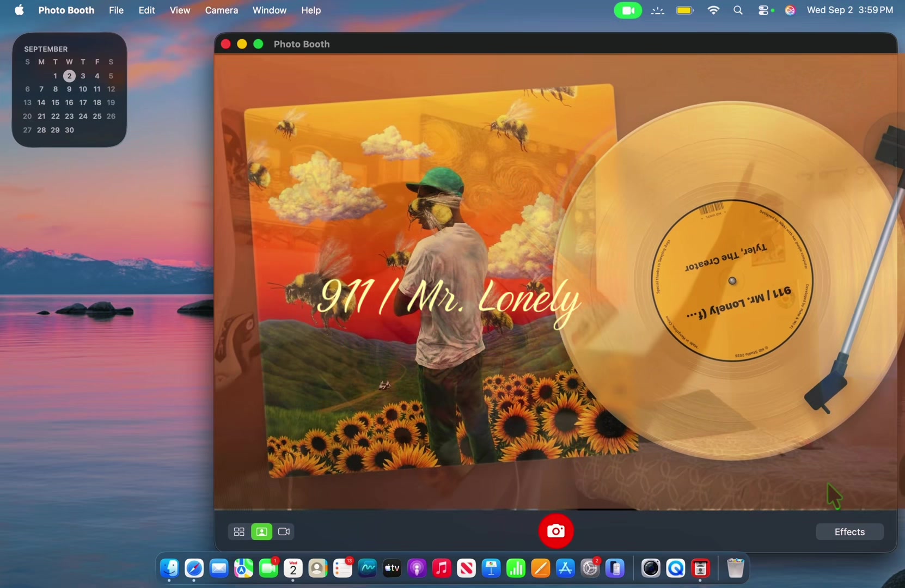Launch Music from the Dock
This screenshot has height=588, width=905.
442,568
